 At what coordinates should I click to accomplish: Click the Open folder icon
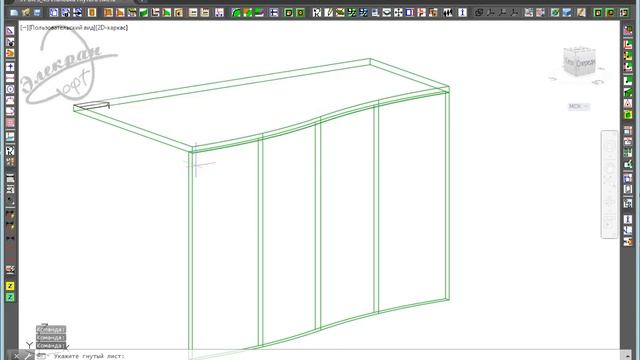click(26, 13)
